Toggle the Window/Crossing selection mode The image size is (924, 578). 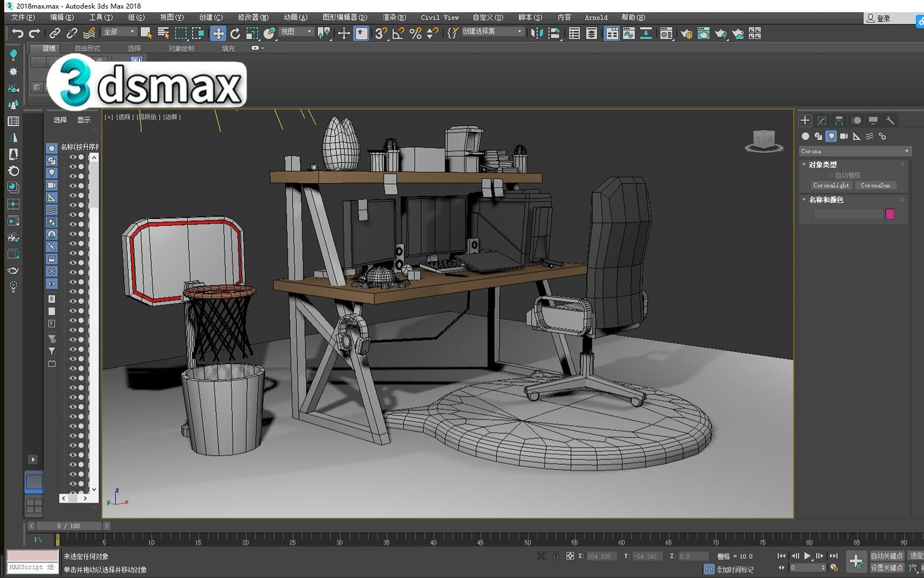198,34
